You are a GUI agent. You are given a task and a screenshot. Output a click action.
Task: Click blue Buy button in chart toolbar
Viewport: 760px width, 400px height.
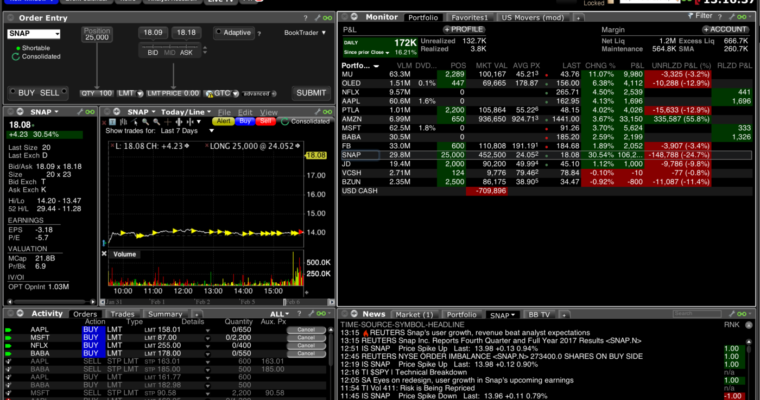[245, 121]
